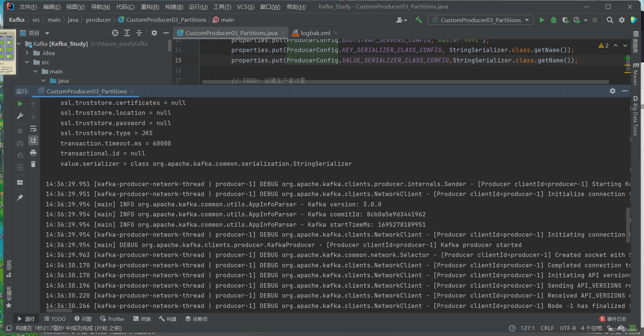Screen dimensions: 644x336
Task: Click the stop button in main toolbar
Action: [x=595, y=20]
